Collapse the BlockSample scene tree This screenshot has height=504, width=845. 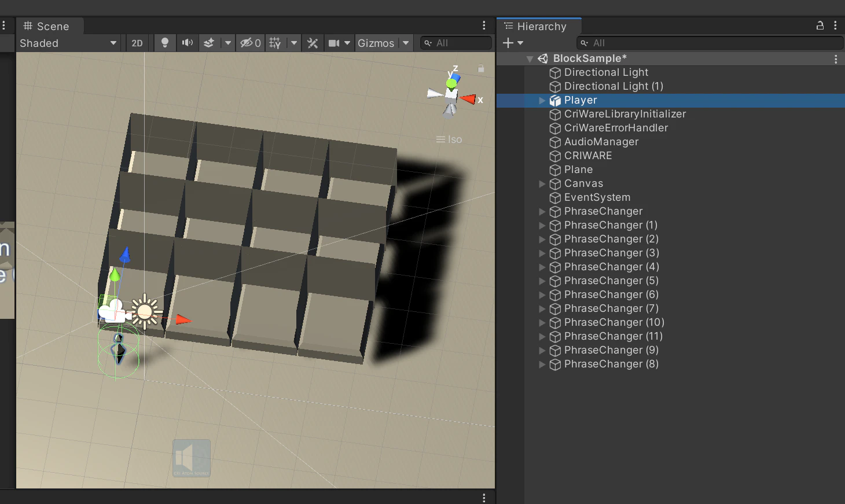(530, 59)
